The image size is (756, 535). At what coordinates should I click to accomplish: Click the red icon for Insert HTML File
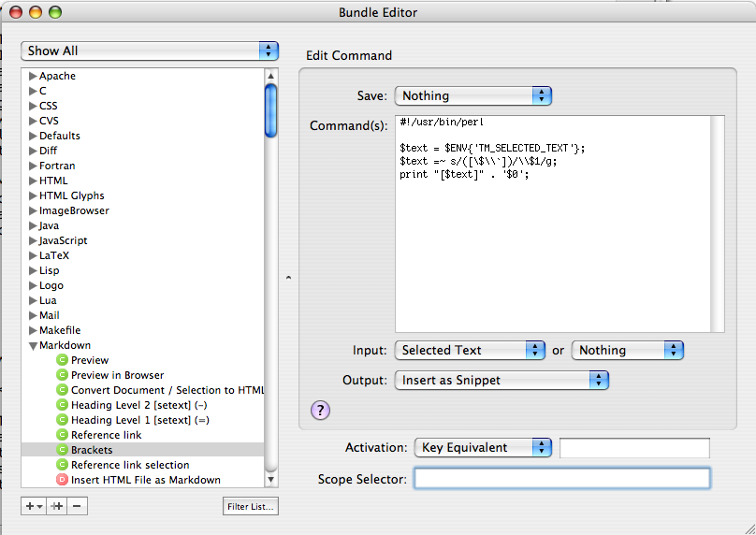[x=62, y=480]
